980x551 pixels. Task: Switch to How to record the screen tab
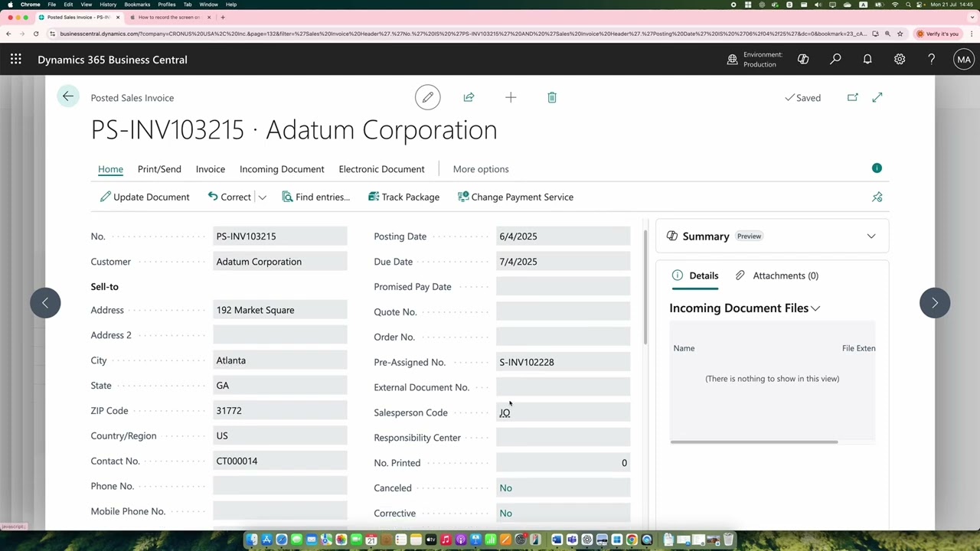click(169, 17)
